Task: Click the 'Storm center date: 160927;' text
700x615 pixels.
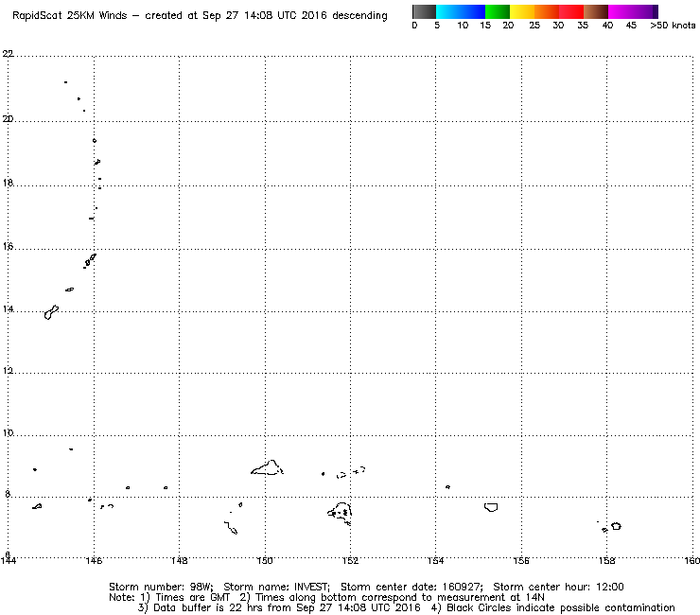Action: point(411,587)
